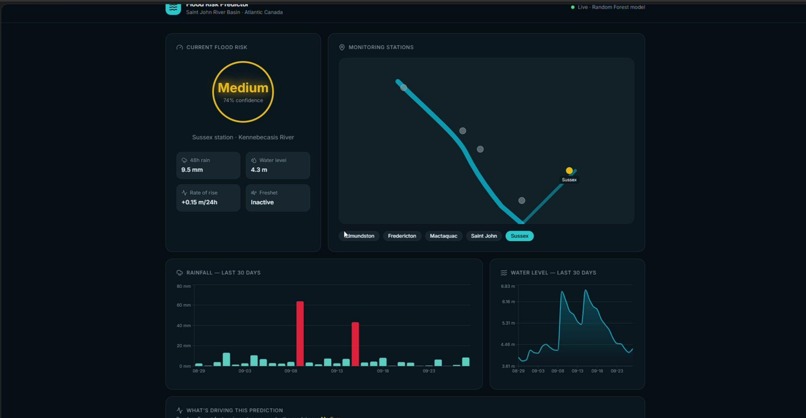Image resolution: width=806 pixels, height=418 pixels.
Task: Select the highlighted Sussex station chip
Action: (520, 236)
